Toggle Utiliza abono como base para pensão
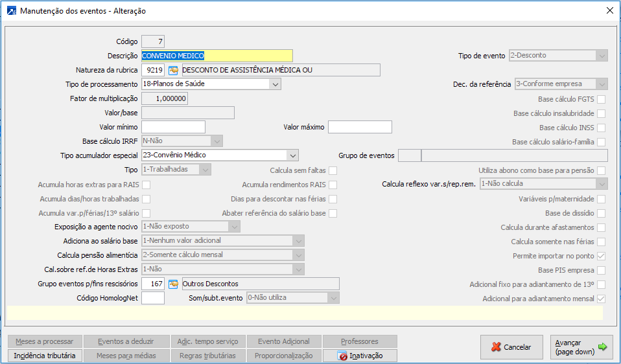This screenshot has width=621, height=364. tap(601, 170)
